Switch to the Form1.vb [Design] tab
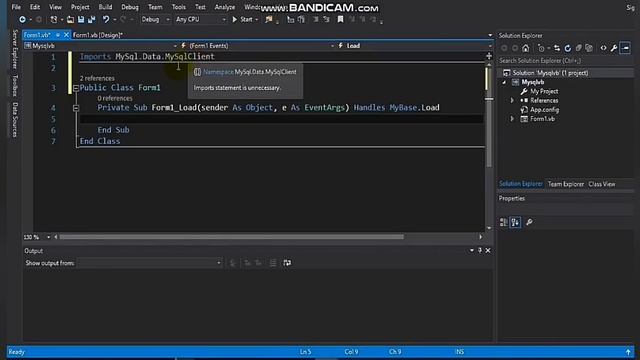The image size is (640, 360). [97, 35]
